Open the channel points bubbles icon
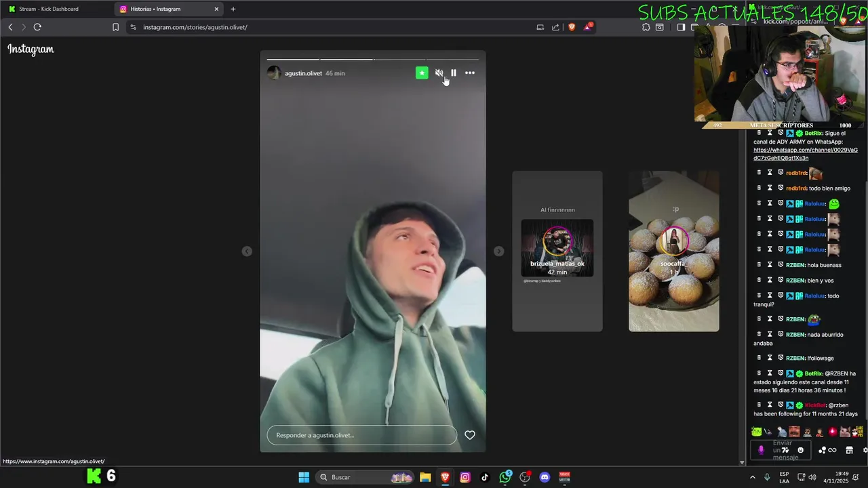This screenshot has width=868, height=488. point(822,450)
